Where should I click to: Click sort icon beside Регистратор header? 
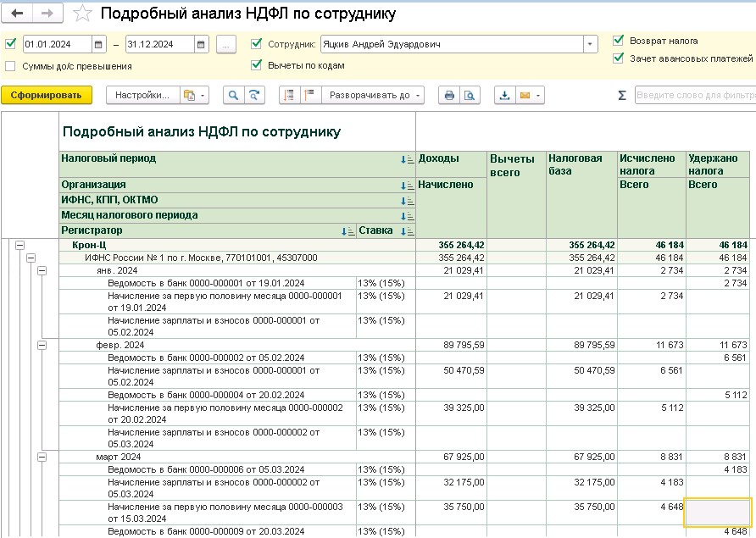pos(347,231)
